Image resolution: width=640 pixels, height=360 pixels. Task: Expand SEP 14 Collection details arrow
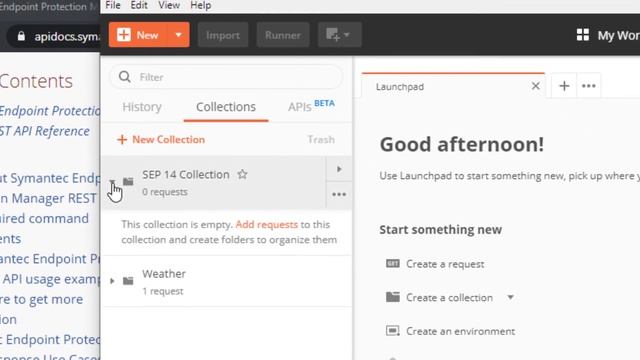coord(339,169)
